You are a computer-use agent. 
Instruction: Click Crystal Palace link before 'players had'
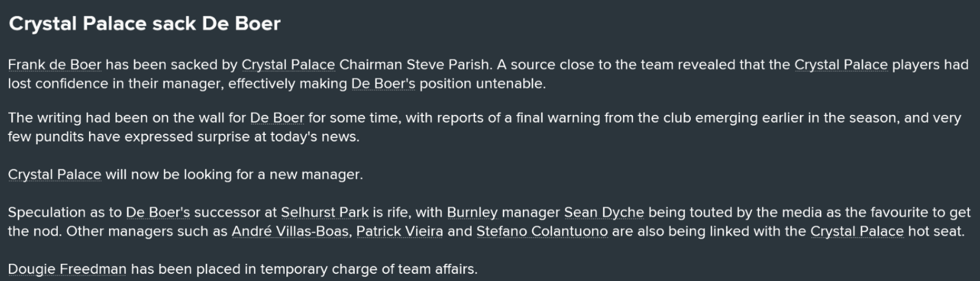(840, 65)
